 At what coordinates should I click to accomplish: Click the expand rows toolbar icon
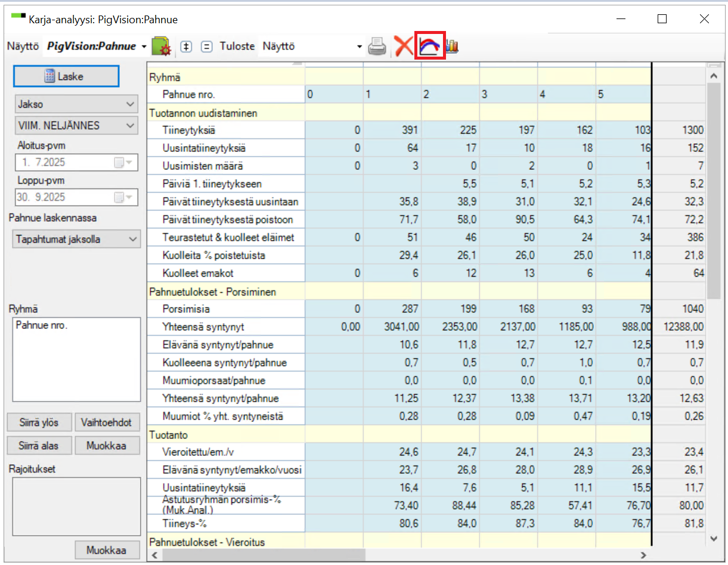186,46
